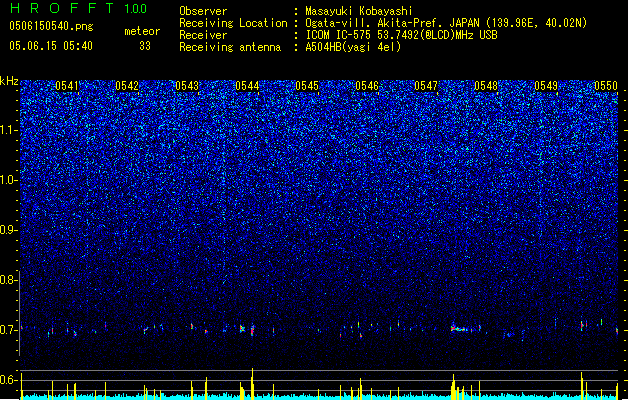Click the 0544 time marker
Screen dimensions: 629x400
click(247, 86)
